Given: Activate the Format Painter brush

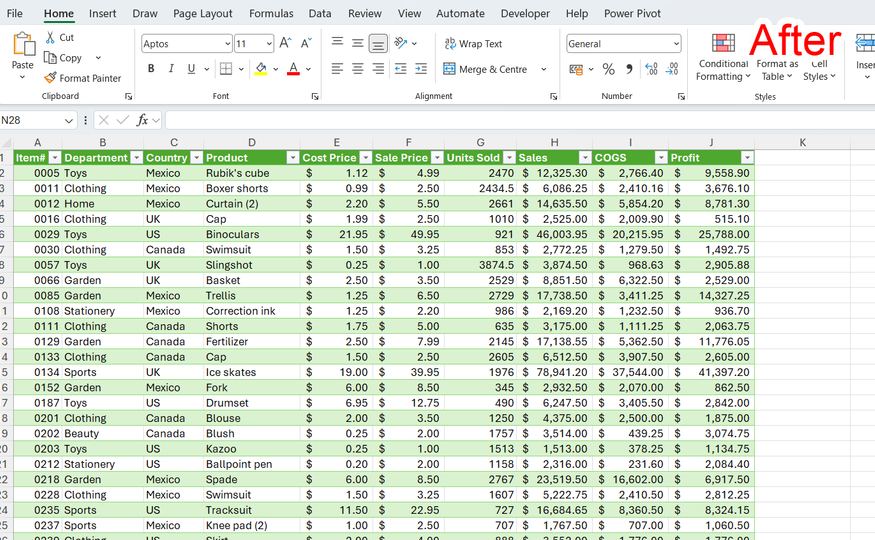Looking at the screenshot, I should [x=50, y=78].
